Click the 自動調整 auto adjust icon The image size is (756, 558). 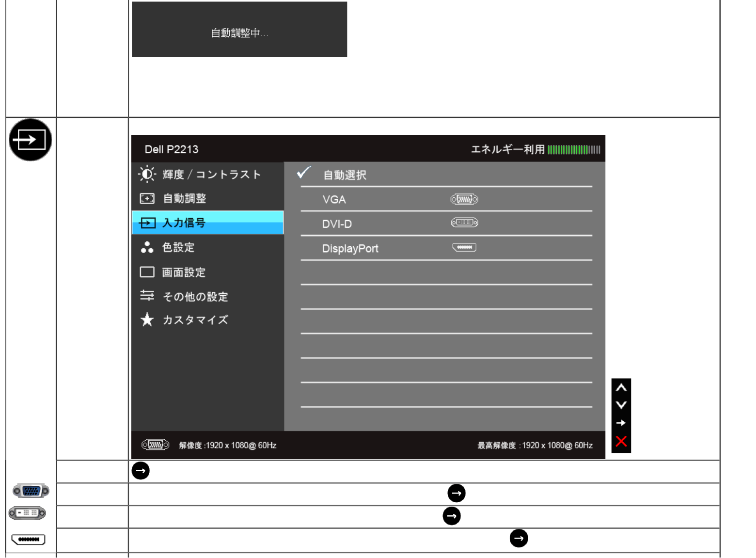pyautogui.click(x=147, y=198)
